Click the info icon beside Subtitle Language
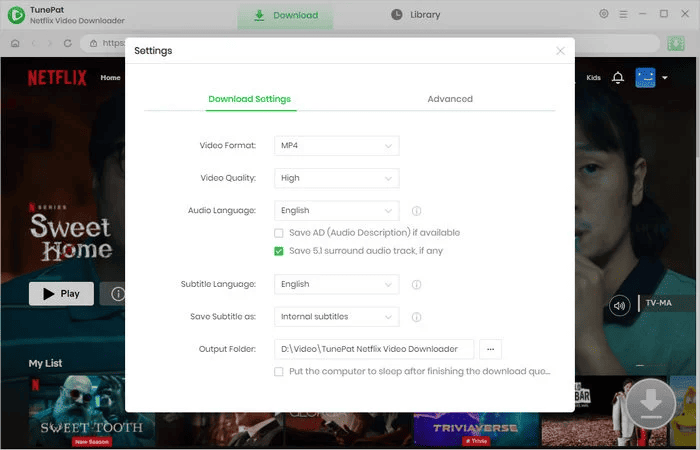700x450 pixels. pyautogui.click(x=416, y=284)
